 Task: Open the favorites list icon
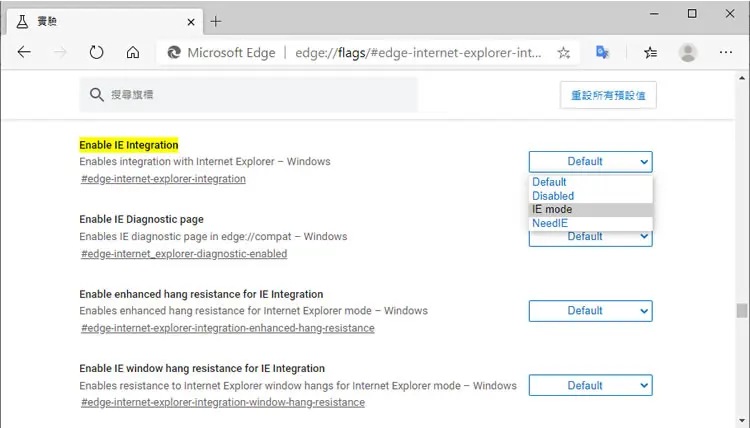650,52
